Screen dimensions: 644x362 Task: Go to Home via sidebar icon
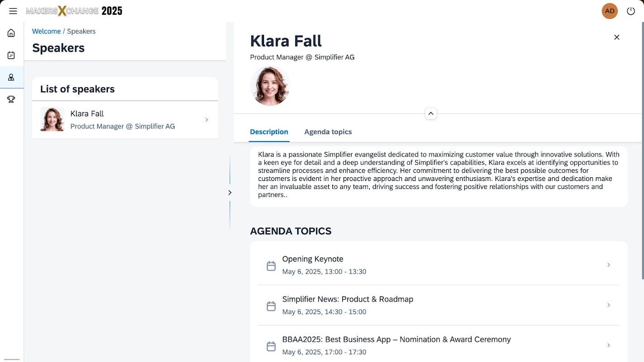(11, 33)
